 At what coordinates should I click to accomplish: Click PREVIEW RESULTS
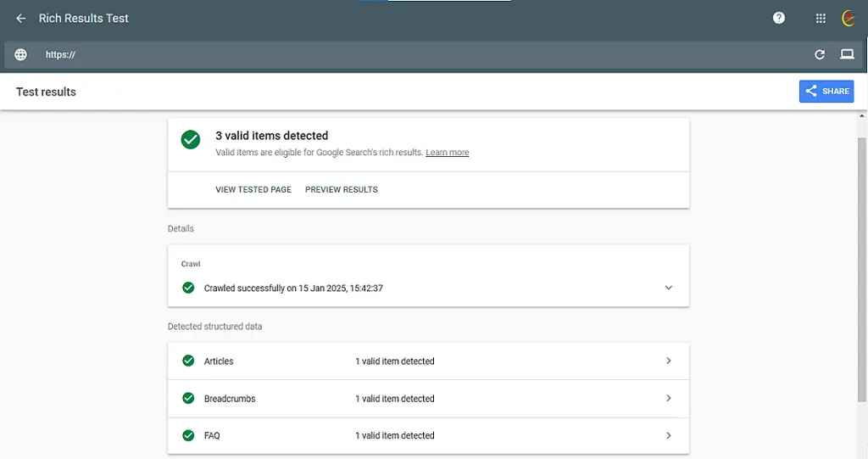pos(342,189)
